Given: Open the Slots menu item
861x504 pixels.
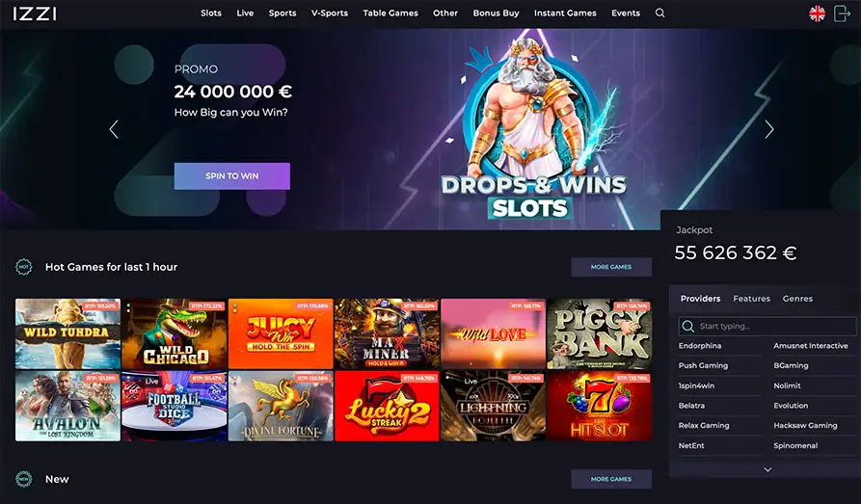Looking at the screenshot, I should coord(211,13).
